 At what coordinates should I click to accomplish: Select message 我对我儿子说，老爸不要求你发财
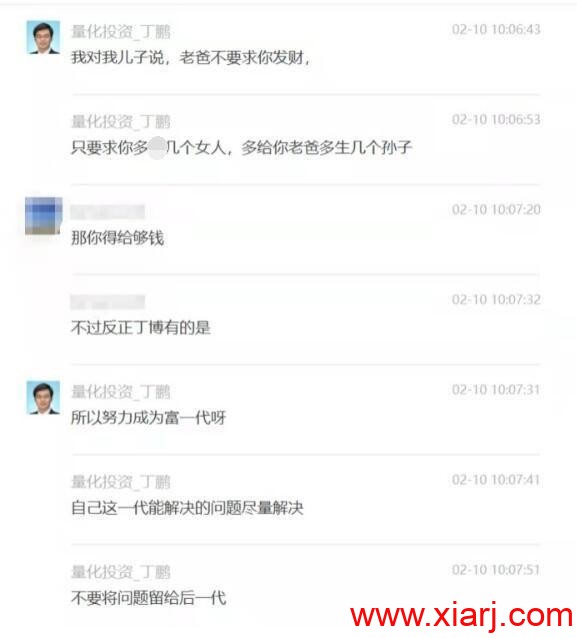[x=191, y=58]
